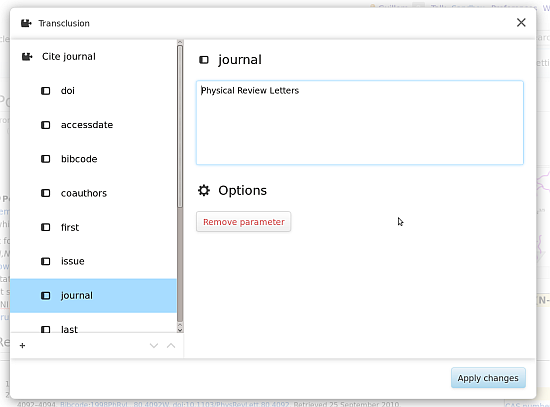Image resolution: width=550 pixels, height=407 pixels.
Task: Select the Cite journal template item
Action: (x=93, y=56)
